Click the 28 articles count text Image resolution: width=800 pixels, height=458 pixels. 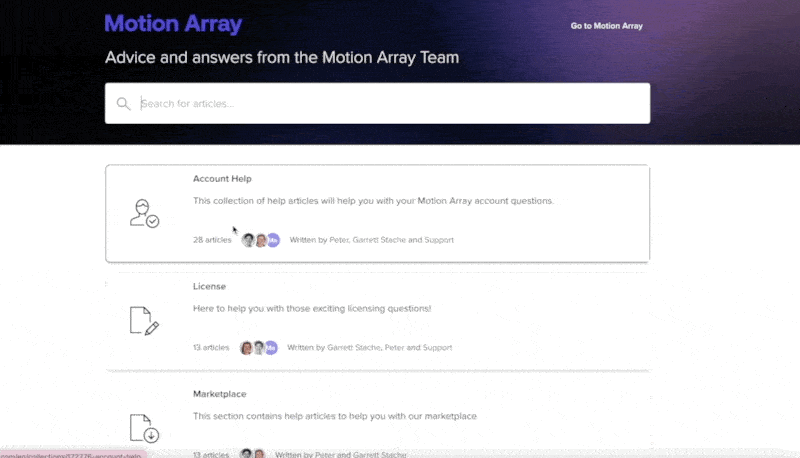point(212,240)
